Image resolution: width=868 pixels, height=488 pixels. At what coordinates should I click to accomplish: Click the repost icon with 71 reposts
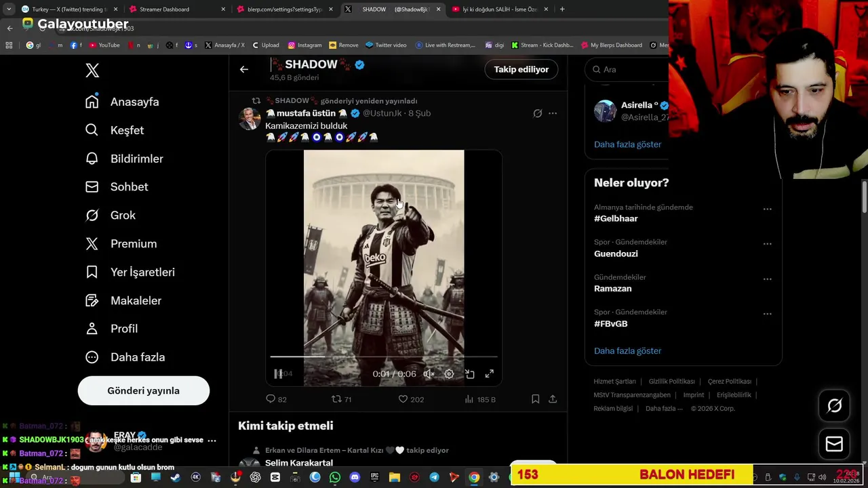click(x=336, y=399)
